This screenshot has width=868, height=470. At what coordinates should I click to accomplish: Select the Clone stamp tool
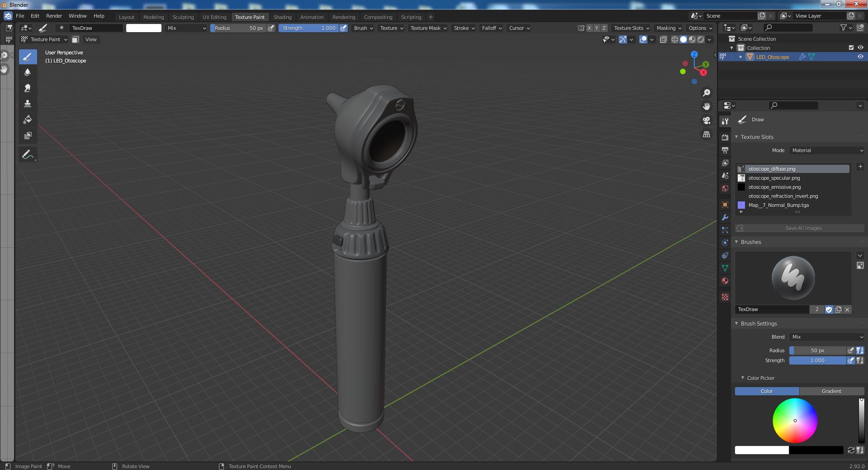(28, 104)
